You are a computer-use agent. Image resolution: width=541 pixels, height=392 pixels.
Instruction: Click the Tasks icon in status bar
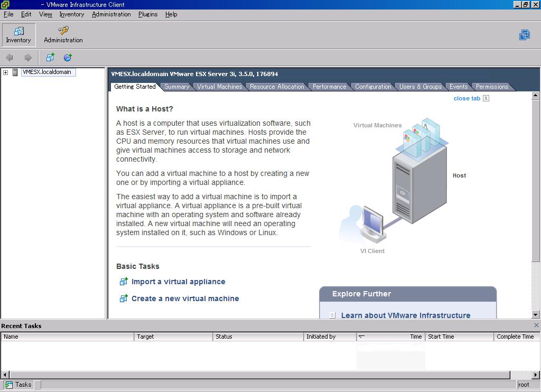8,385
